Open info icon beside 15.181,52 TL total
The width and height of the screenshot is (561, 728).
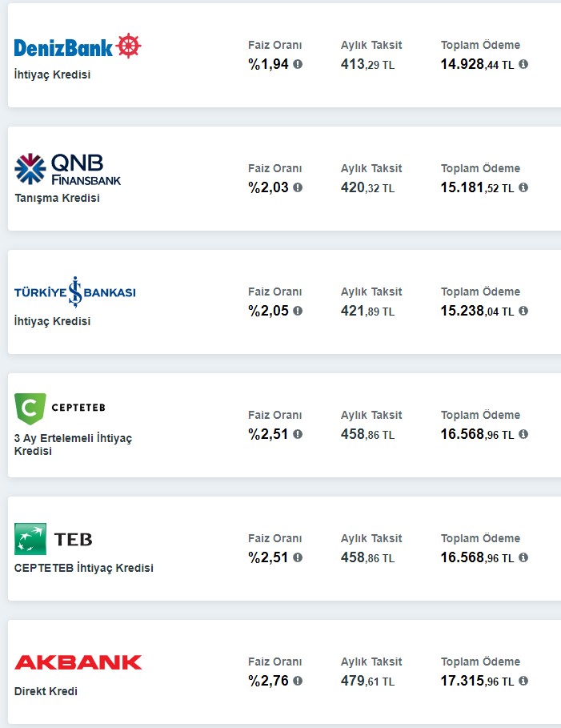pyautogui.click(x=523, y=187)
